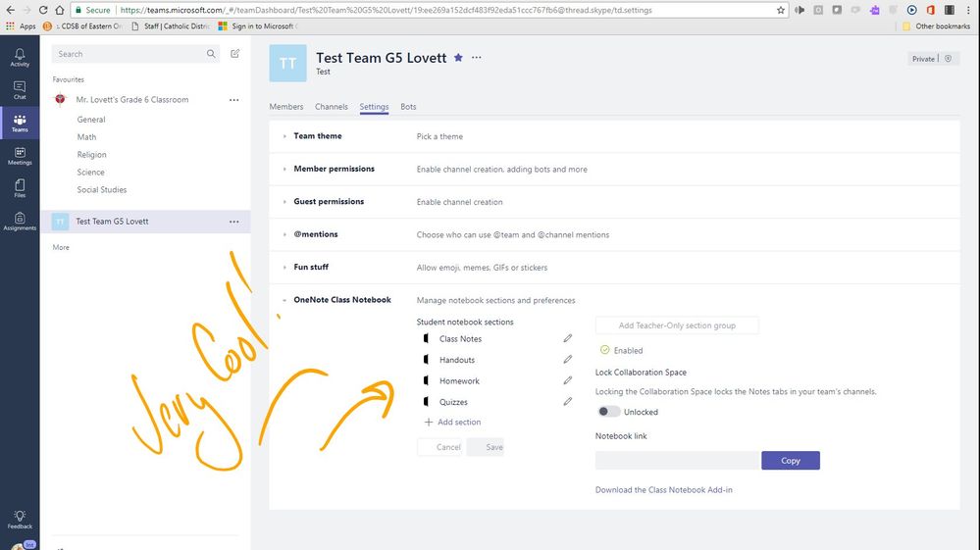Expand More teams in the sidebar
The width and height of the screenshot is (980, 550).
pyautogui.click(x=61, y=247)
